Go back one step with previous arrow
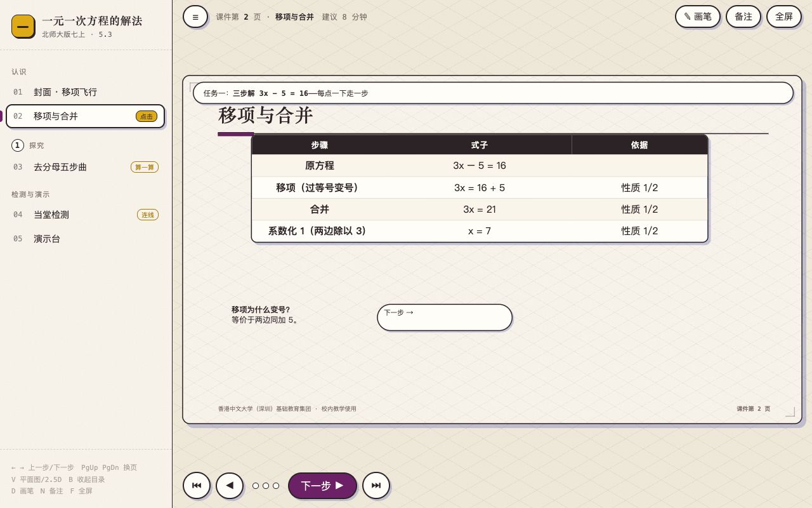812x508 pixels. point(230,486)
